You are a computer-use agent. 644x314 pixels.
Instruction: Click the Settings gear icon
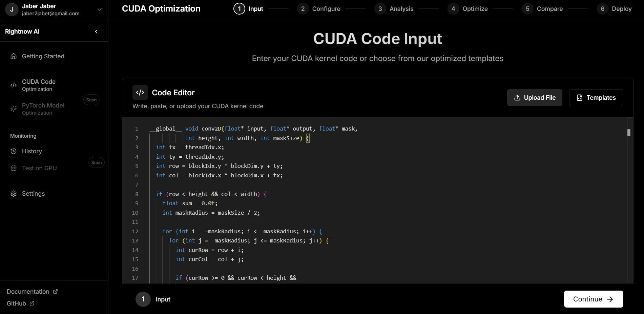tap(14, 194)
